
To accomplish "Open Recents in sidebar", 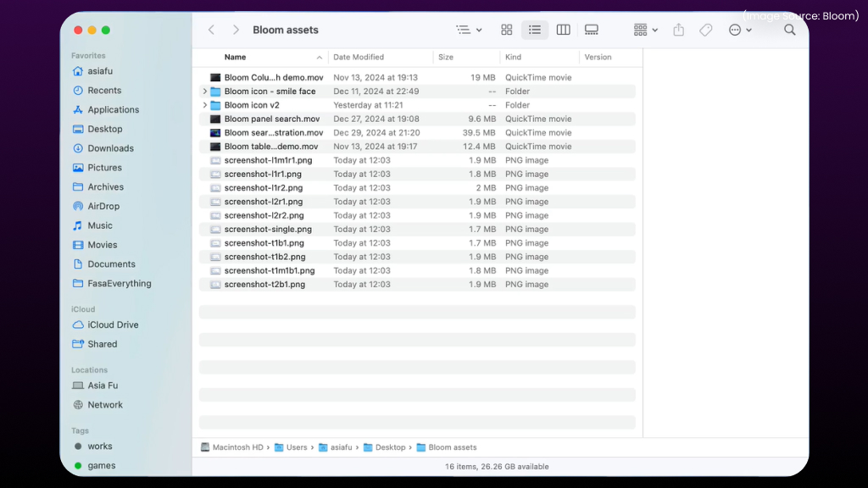I will point(97,90).
